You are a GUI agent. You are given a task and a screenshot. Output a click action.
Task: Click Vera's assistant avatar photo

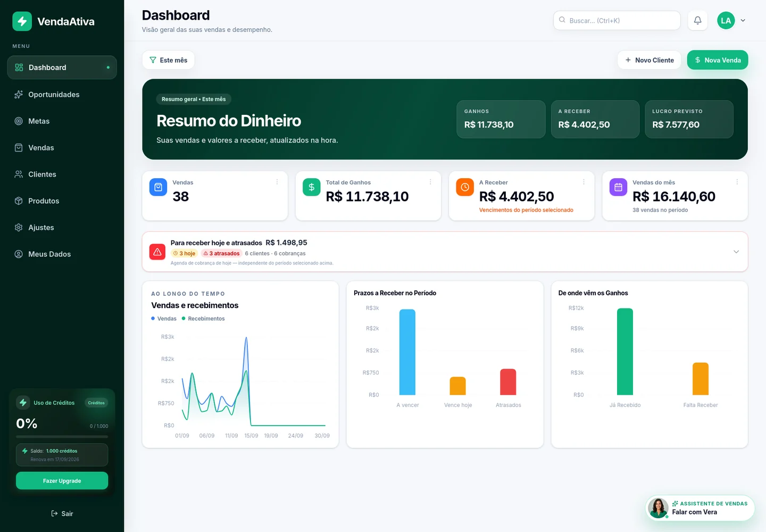click(x=658, y=508)
